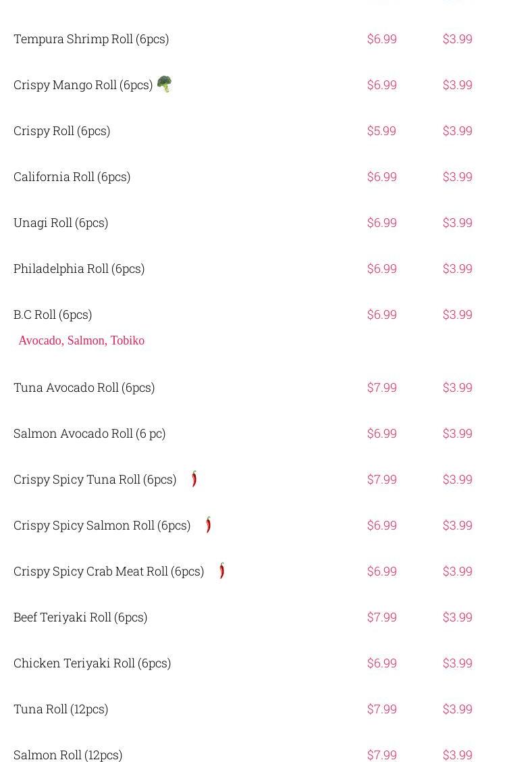
Task: Click the chili pepper next to Crispy Spicy Tuna Roll
Action: tap(194, 479)
